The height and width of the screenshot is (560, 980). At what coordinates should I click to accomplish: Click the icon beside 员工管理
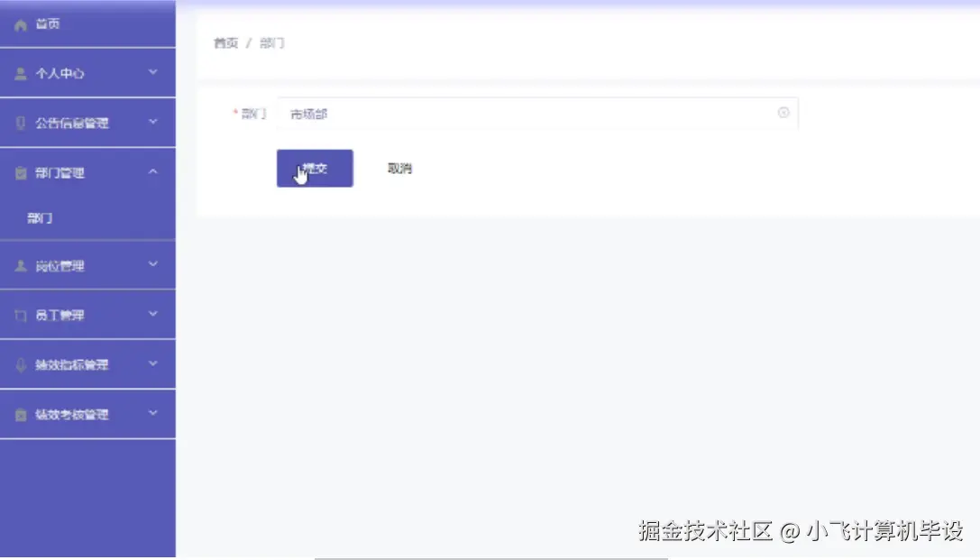[21, 316]
